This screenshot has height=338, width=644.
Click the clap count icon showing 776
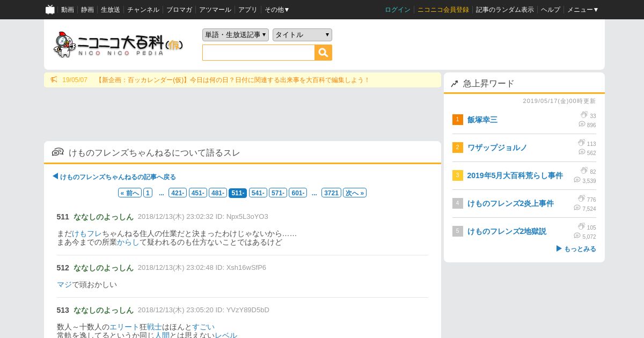(581, 199)
